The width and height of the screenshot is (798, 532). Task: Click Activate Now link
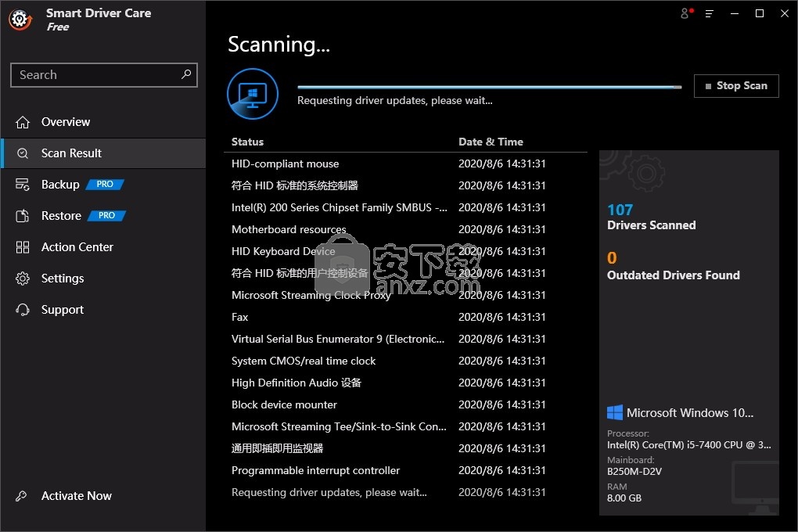click(x=77, y=496)
